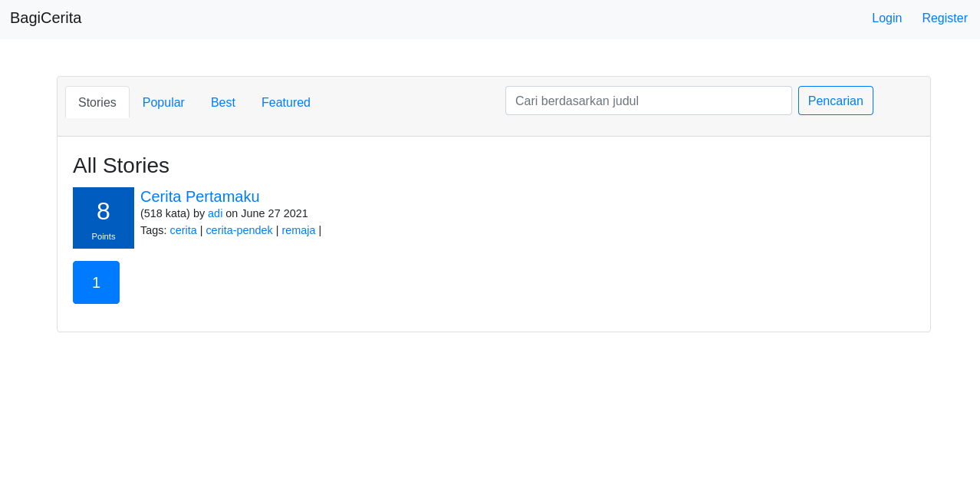
Task: Open the Featured tab
Action: pos(286,102)
